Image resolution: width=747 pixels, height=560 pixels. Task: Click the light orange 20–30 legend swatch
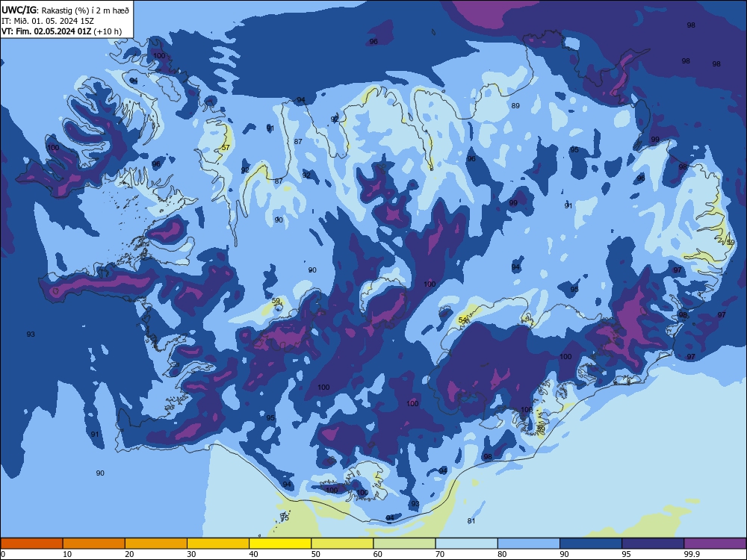(x=156, y=544)
